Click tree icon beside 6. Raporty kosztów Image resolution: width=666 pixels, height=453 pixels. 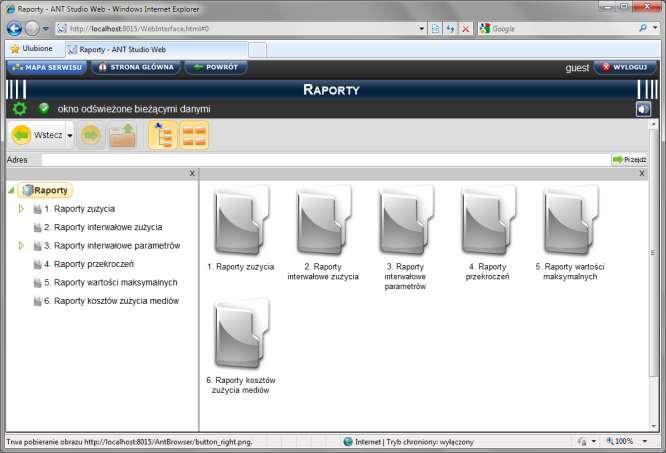pyautogui.click(x=37, y=301)
